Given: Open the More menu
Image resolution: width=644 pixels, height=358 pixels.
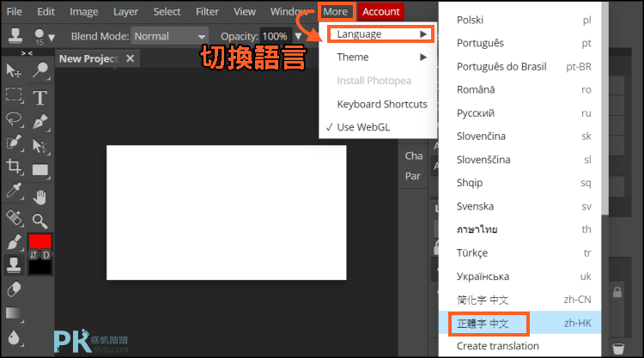Looking at the screenshot, I should tap(336, 11).
